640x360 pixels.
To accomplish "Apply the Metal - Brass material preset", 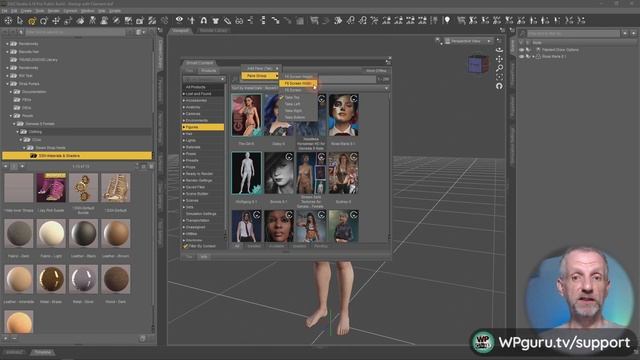I will point(51,279).
